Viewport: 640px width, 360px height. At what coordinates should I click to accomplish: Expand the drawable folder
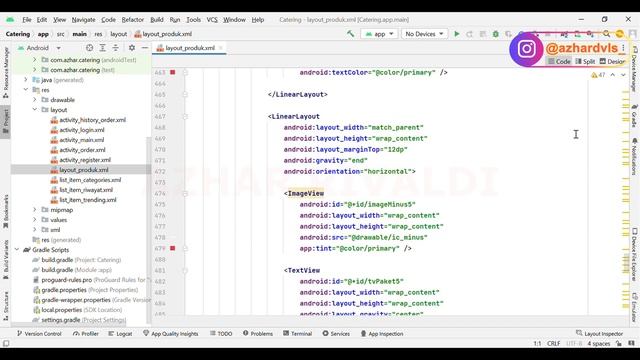pos(35,100)
